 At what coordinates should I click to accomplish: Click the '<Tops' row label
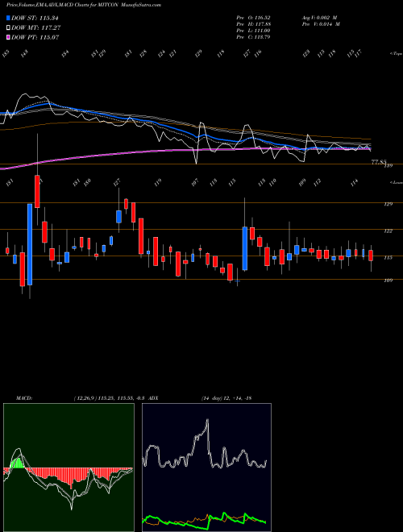397,54
